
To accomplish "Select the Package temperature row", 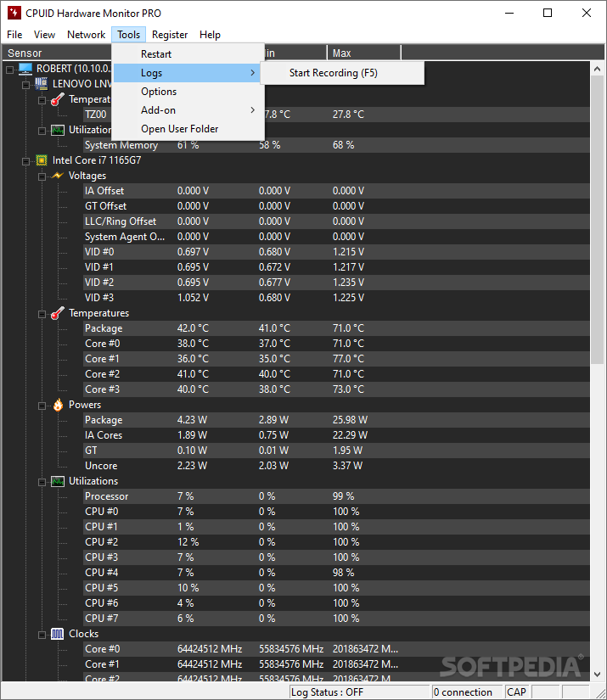I will 336,328.
